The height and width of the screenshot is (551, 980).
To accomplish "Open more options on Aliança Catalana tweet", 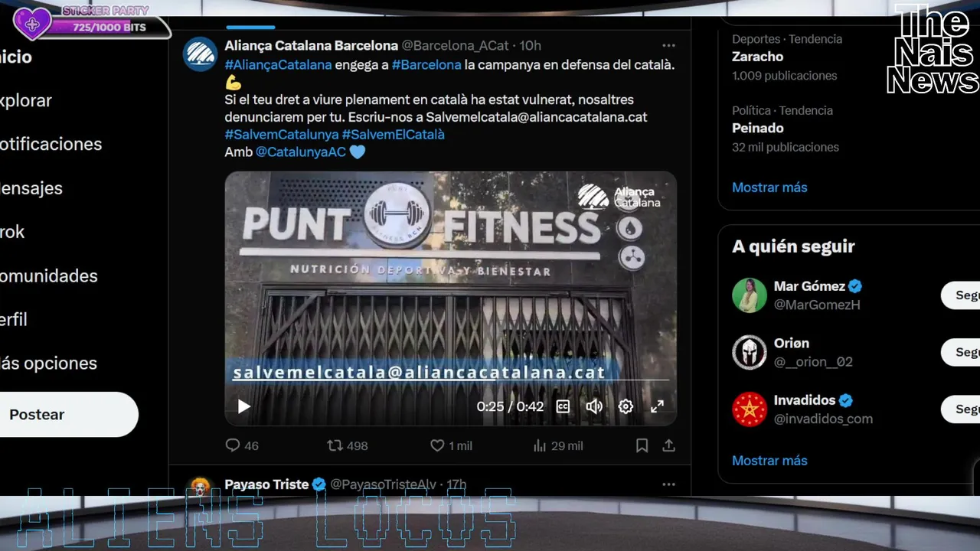I will point(668,46).
